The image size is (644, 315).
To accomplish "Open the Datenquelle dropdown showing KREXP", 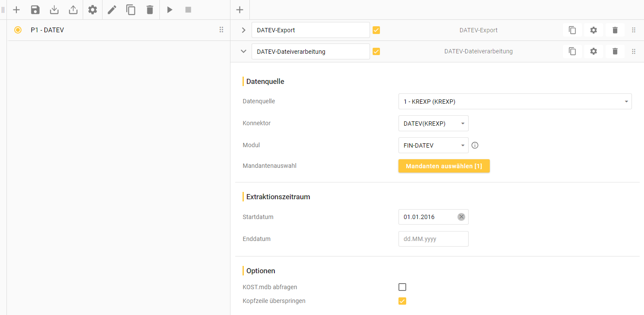I will (x=515, y=101).
